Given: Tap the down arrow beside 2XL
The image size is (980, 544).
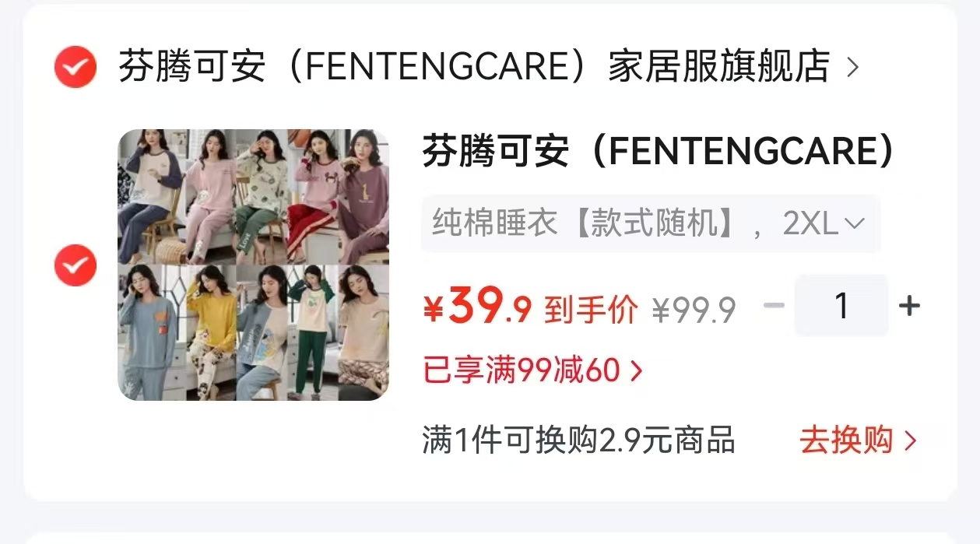Looking at the screenshot, I should (854, 224).
